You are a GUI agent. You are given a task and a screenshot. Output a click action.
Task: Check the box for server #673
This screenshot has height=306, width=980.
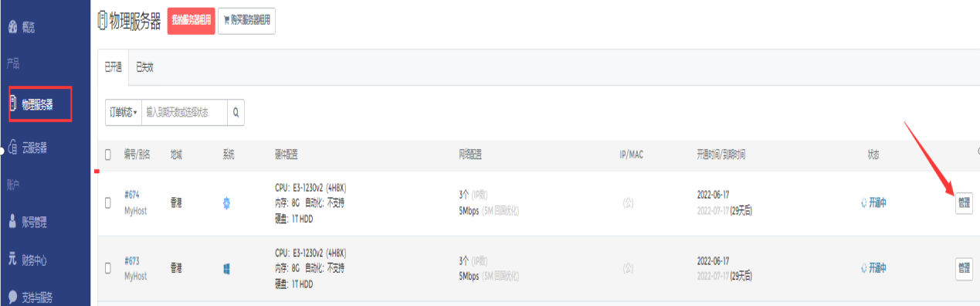[108, 269]
